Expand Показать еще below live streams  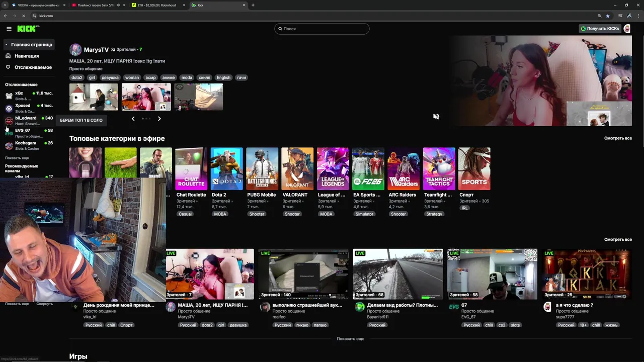point(351,339)
